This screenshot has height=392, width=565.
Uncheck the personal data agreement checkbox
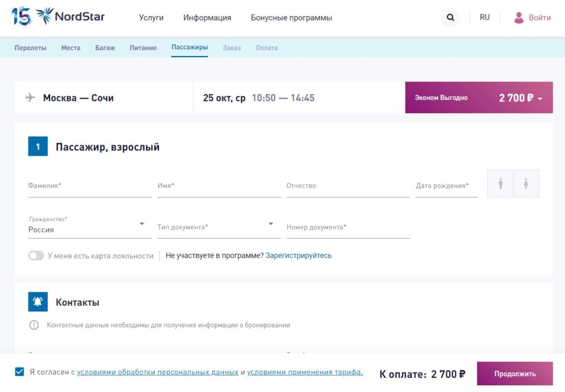(x=20, y=371)
